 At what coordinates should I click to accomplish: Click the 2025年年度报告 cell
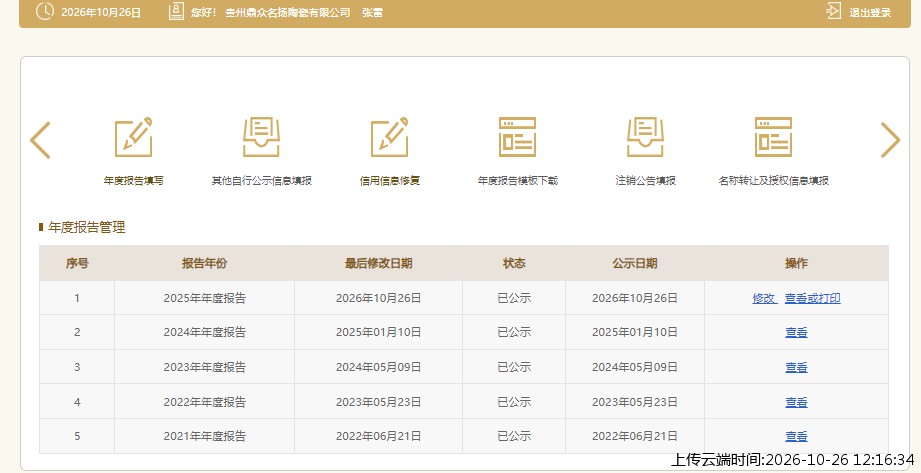coord(204,298)
